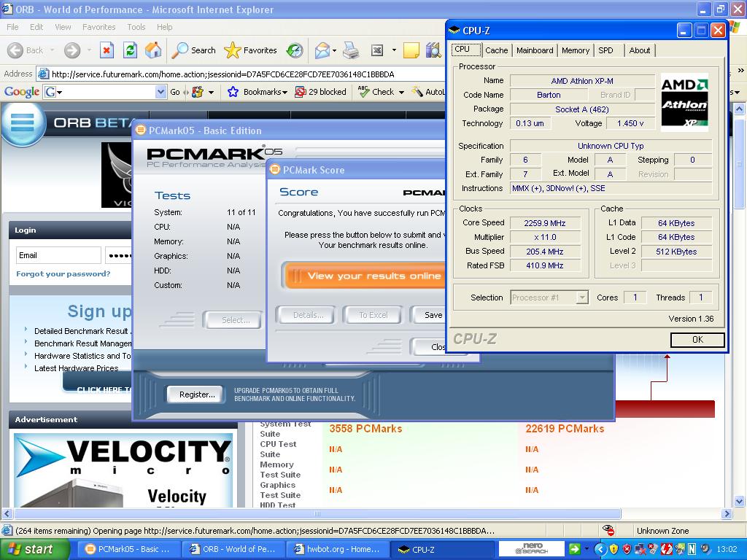Open the Forward button history dropdown arrow

pos(90,50)
